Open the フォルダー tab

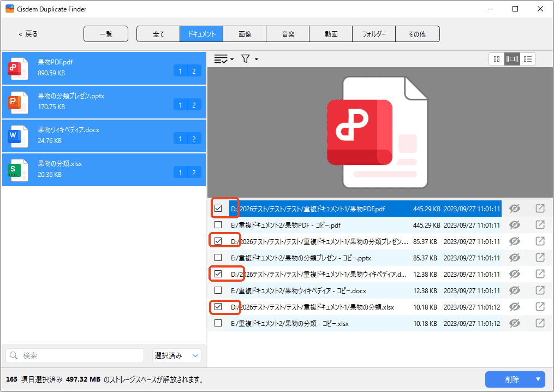point(374,34)
